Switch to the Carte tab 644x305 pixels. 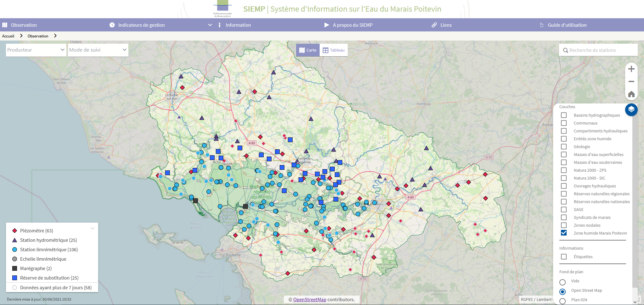click(308, 50)
